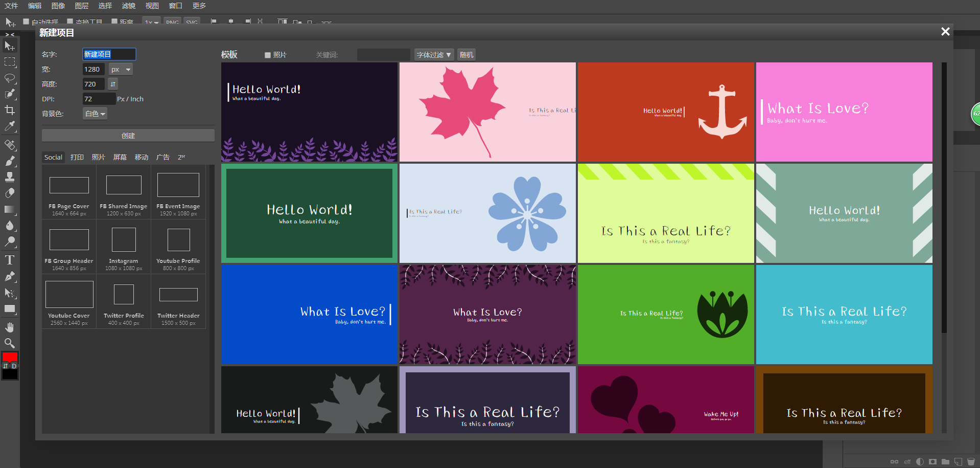Select the Crop tool
Screen dimensions: 980x468
pos(10,110)
